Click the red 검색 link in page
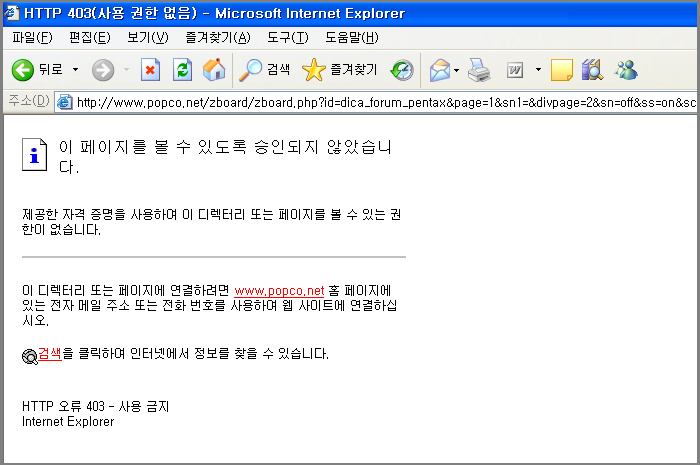700x465 pixels. (50, 354)
